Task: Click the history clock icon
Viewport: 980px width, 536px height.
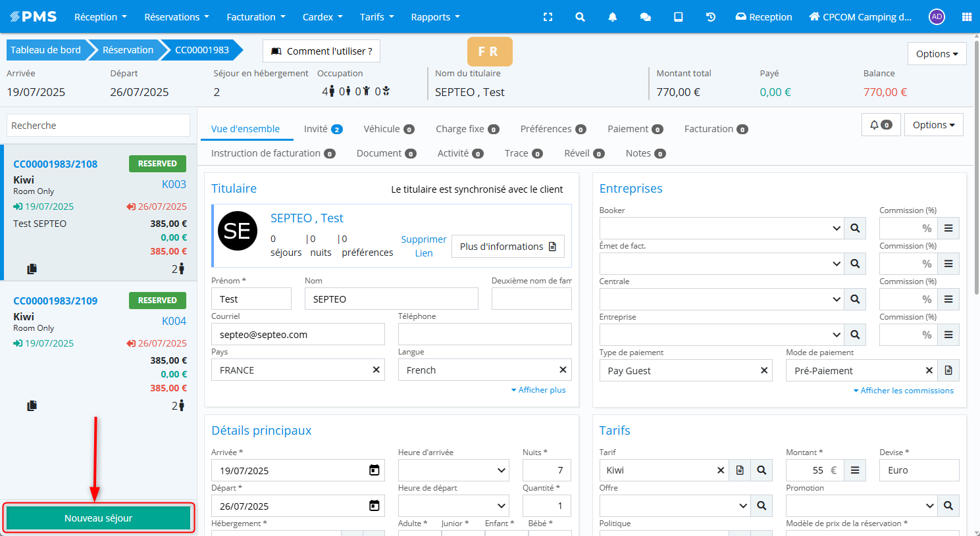Action: click(711, 17)
